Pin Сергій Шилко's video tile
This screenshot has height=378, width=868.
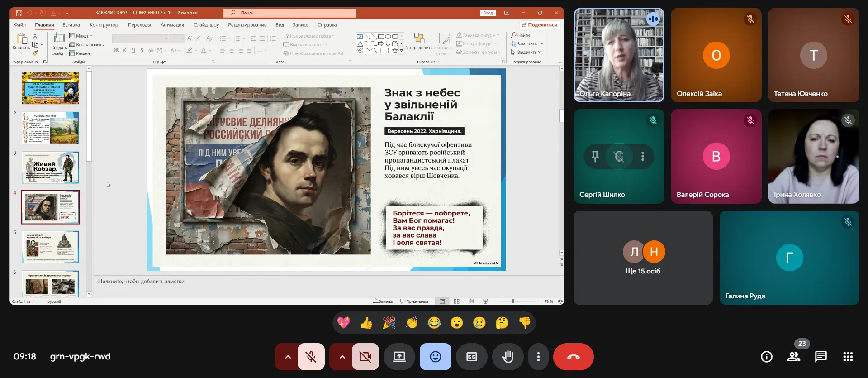595,156
